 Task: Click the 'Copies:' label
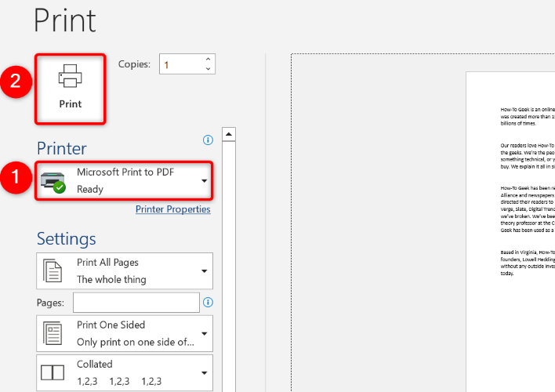pos(134,64)
